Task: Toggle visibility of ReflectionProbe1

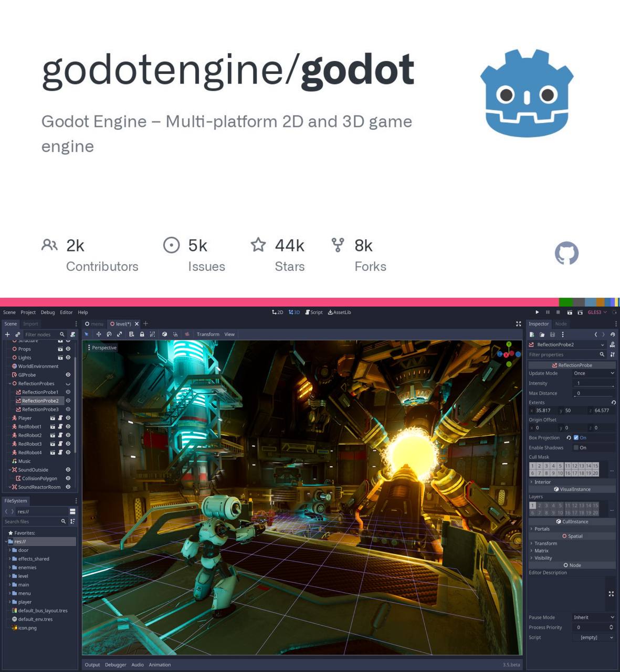Action: (68, 392)
